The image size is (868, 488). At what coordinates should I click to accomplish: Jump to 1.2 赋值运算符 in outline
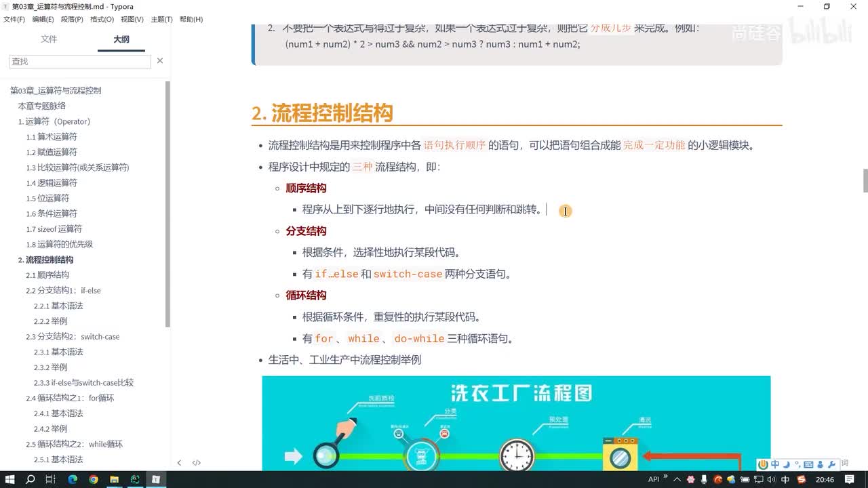click(52, 152)
